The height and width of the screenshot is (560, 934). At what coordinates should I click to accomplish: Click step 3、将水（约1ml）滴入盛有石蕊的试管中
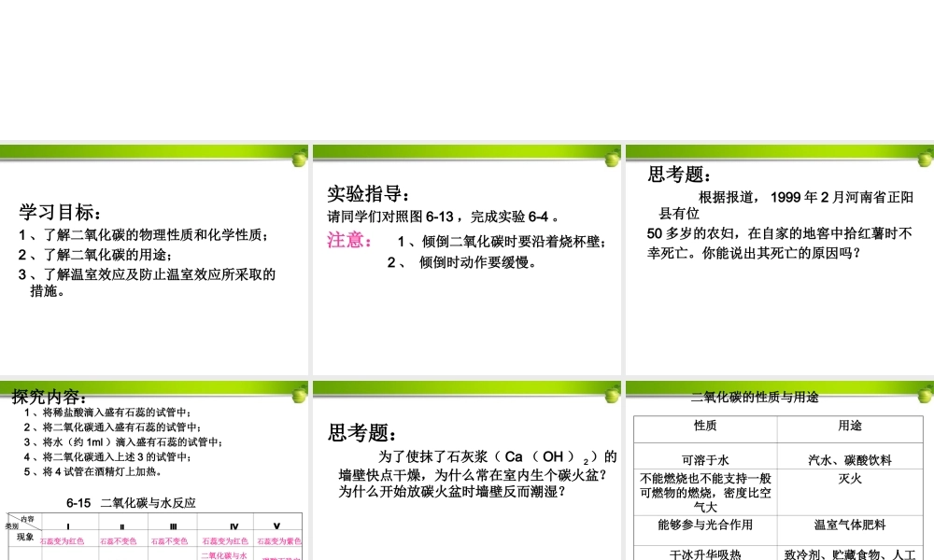coord(123,442)
